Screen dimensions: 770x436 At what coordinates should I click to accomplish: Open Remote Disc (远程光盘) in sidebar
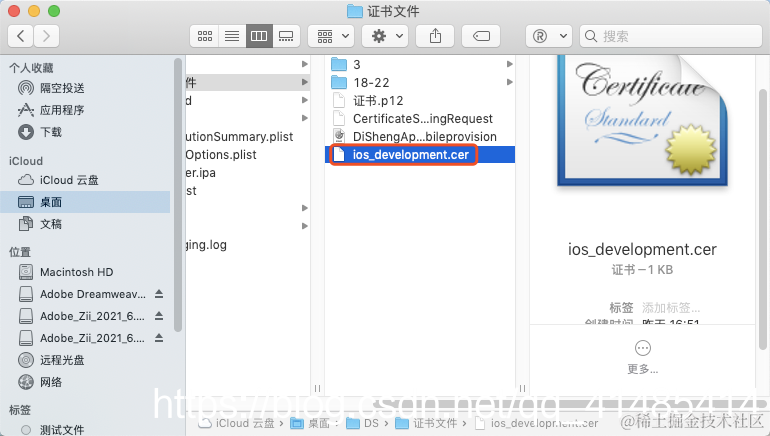tap(51, 360)
